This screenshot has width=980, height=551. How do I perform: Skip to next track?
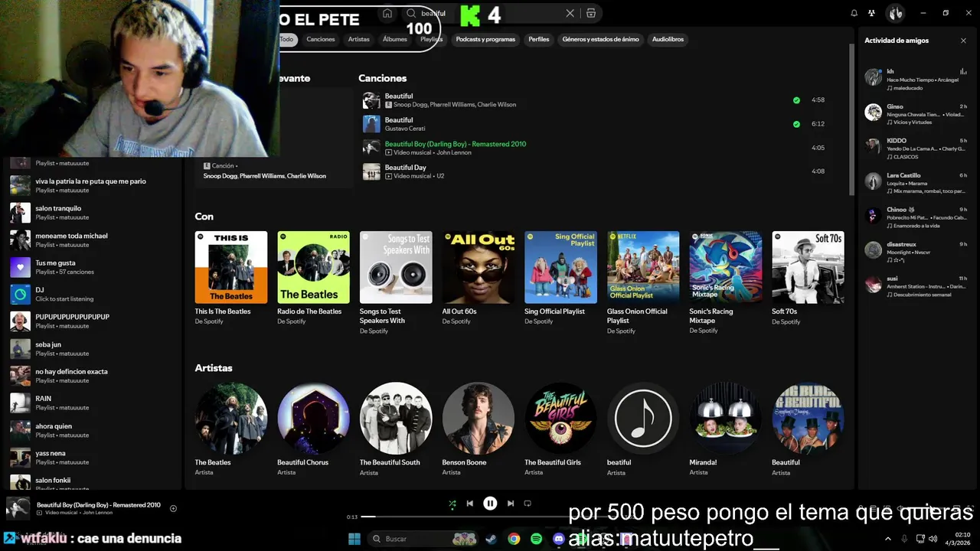[511, 504]
